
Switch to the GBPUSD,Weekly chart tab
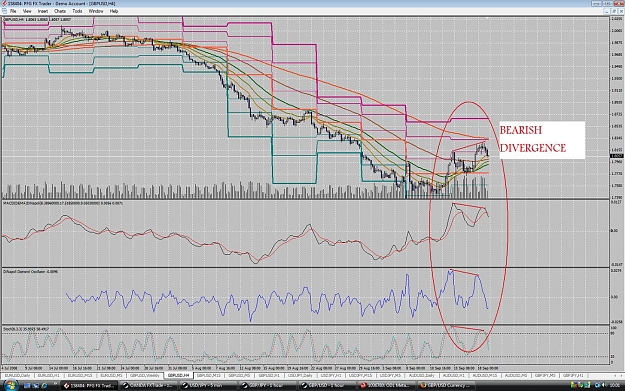(x=144, y=375)
